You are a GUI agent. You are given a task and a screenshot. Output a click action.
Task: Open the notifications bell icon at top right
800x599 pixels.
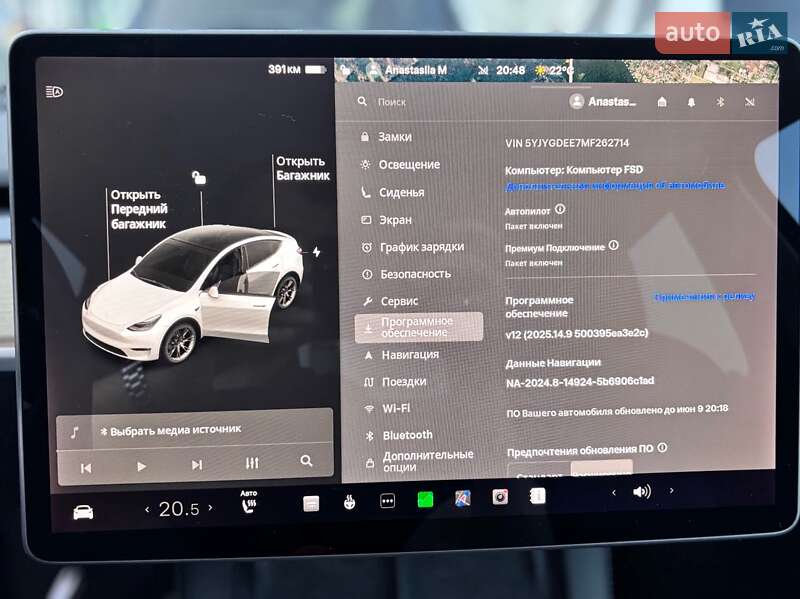pyautogui.click(x=692, y=103)
